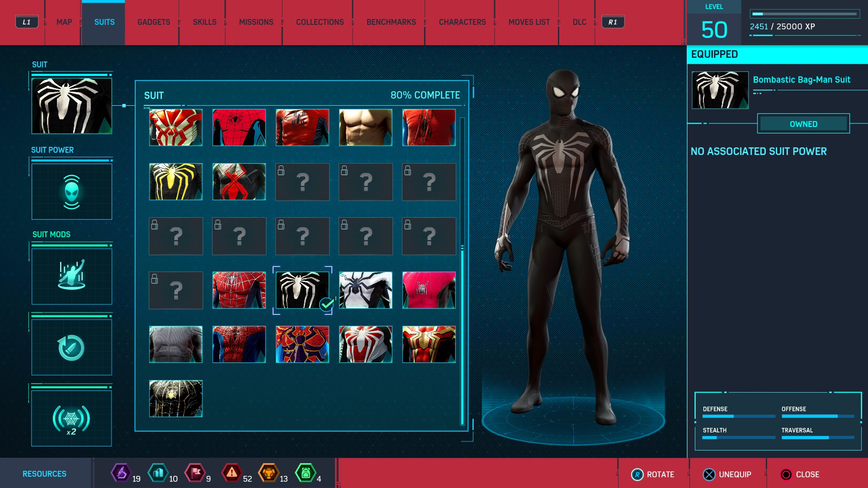Screen dimensions: 868x488
Task: Open the Skills tab
Action: (204, 22)
